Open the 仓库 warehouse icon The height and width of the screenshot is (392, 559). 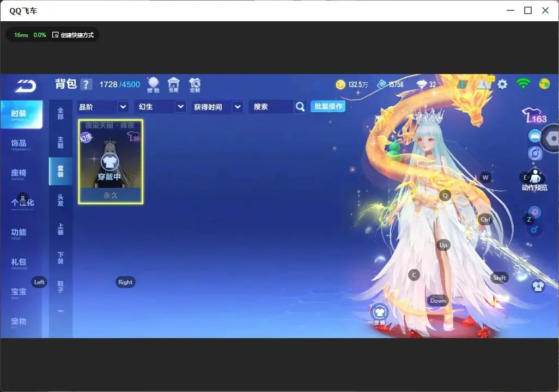[174, 85]
